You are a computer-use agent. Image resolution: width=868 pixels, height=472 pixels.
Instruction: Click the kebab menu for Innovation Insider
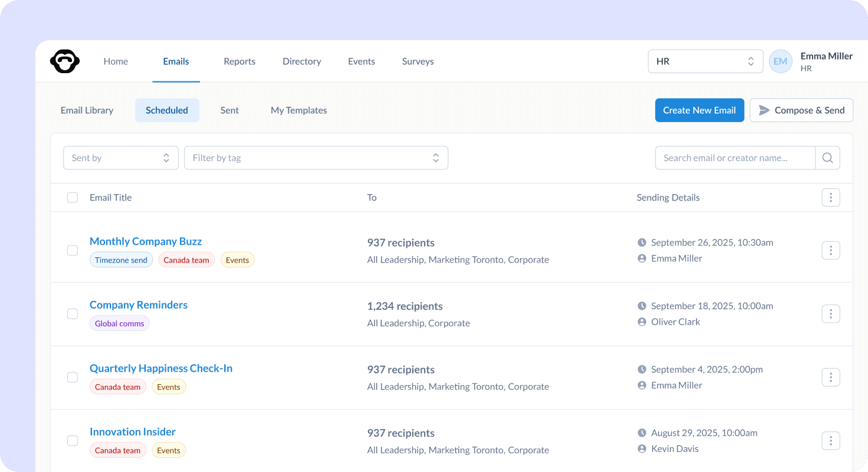[830, 440]
